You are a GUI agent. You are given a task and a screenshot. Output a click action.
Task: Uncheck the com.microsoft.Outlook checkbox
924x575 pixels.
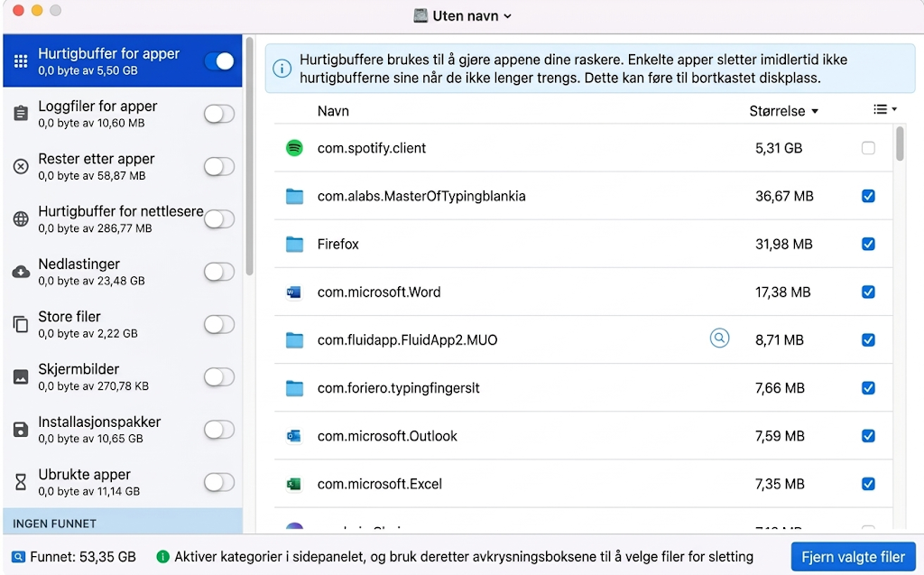pos(868,436)
